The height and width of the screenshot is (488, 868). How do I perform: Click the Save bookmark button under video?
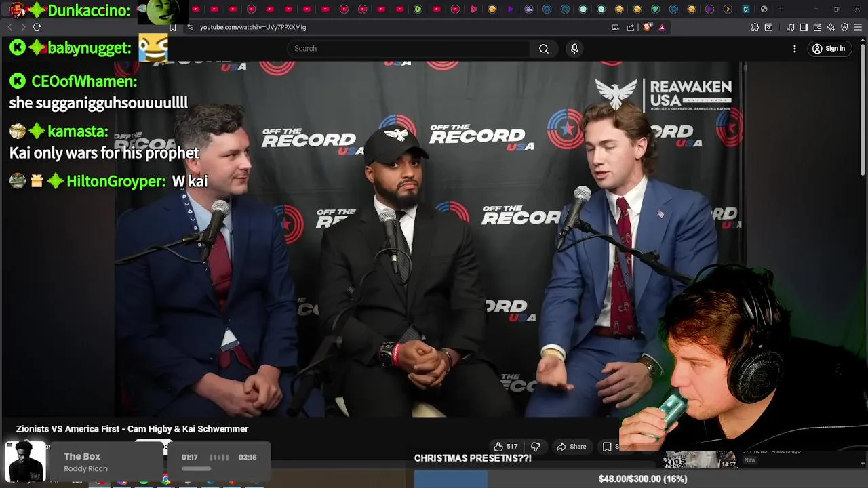coord(608,447)
